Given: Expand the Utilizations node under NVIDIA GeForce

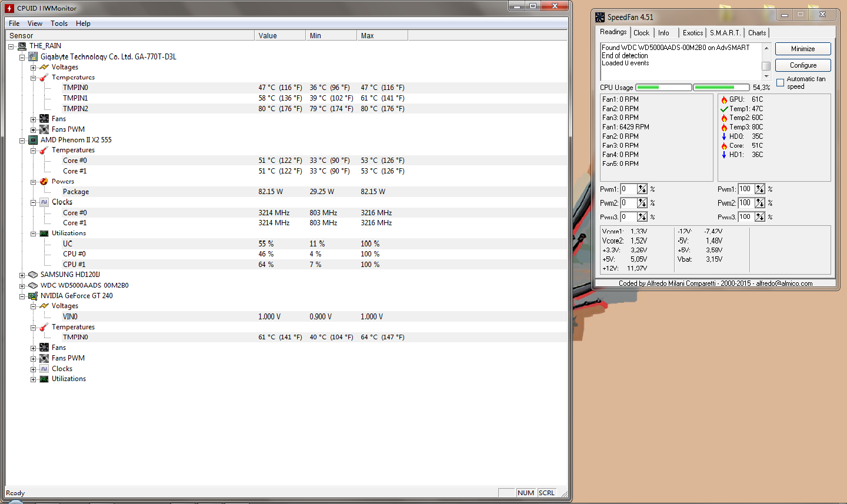Looking at the screenshot, I should point(33,379).
